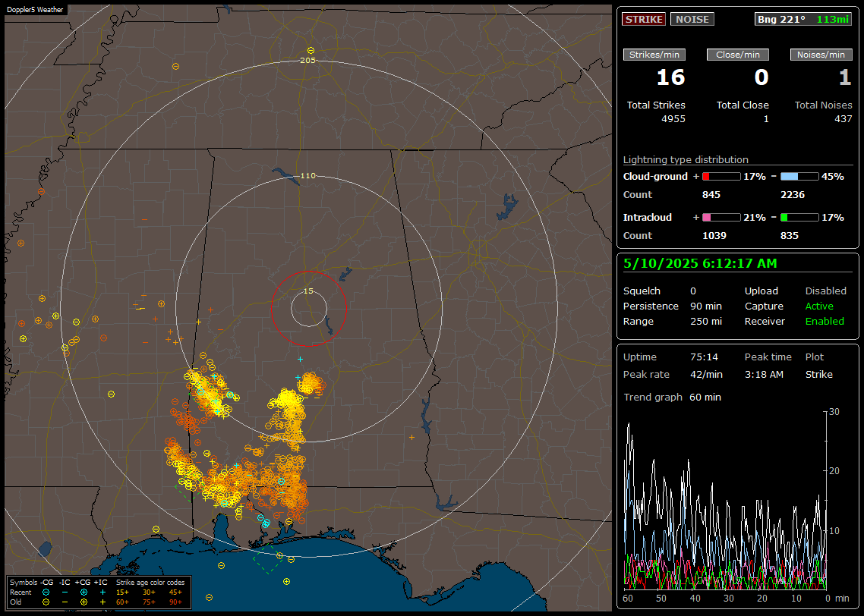Click the close per minute value 0
The width and height of the screenshot is (864, 616).
pyautogui.click(x=761, y=77)
